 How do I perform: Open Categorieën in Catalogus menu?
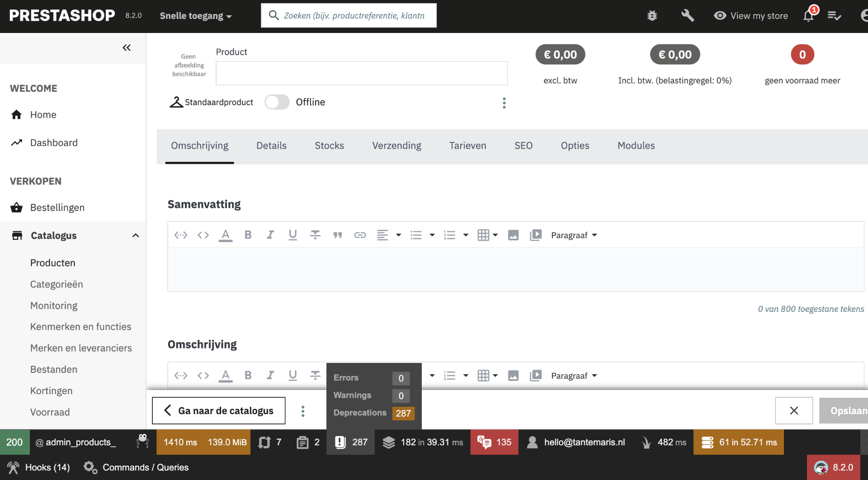57,284
